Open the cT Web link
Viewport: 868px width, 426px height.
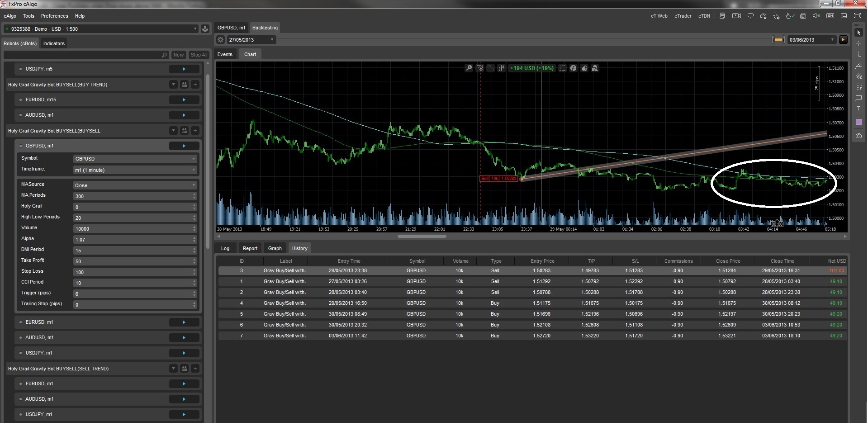click(x=659, y=16)
